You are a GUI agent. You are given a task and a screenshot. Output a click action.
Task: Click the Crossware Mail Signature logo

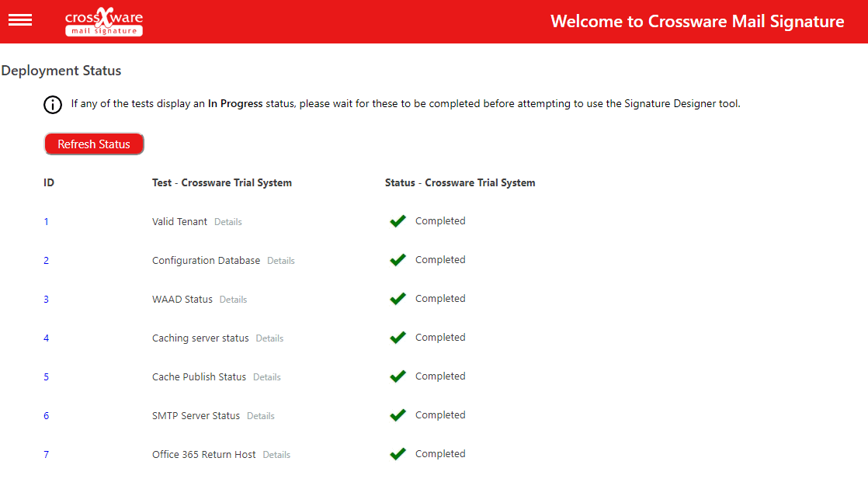[103, 22]
